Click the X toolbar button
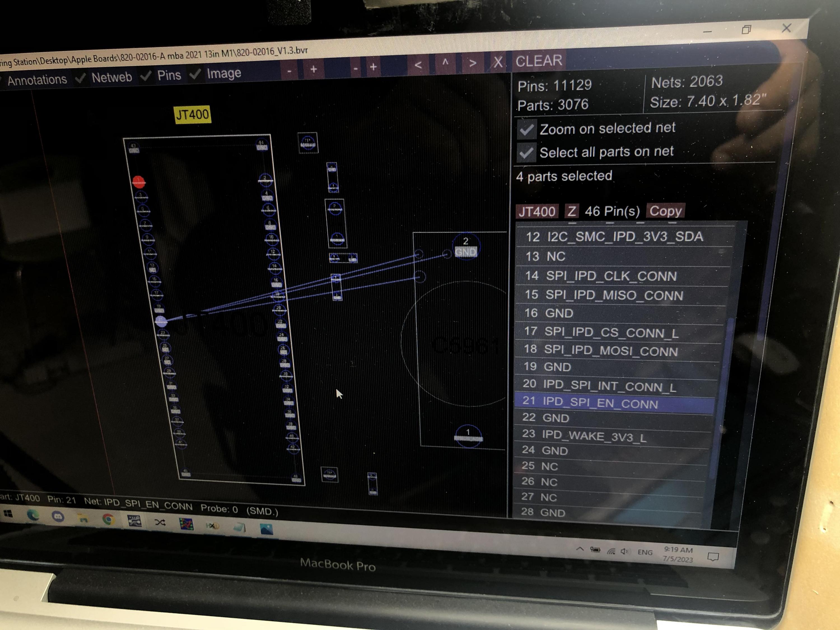The height and width of the screenshot is (630, 840). [498, 62]
